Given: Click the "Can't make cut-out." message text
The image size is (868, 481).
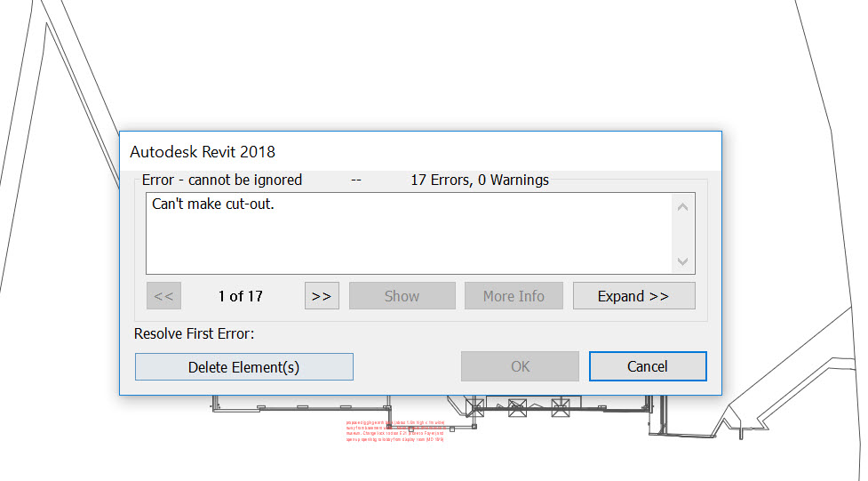Looking at the screenshot, I should tap(212, 204).
